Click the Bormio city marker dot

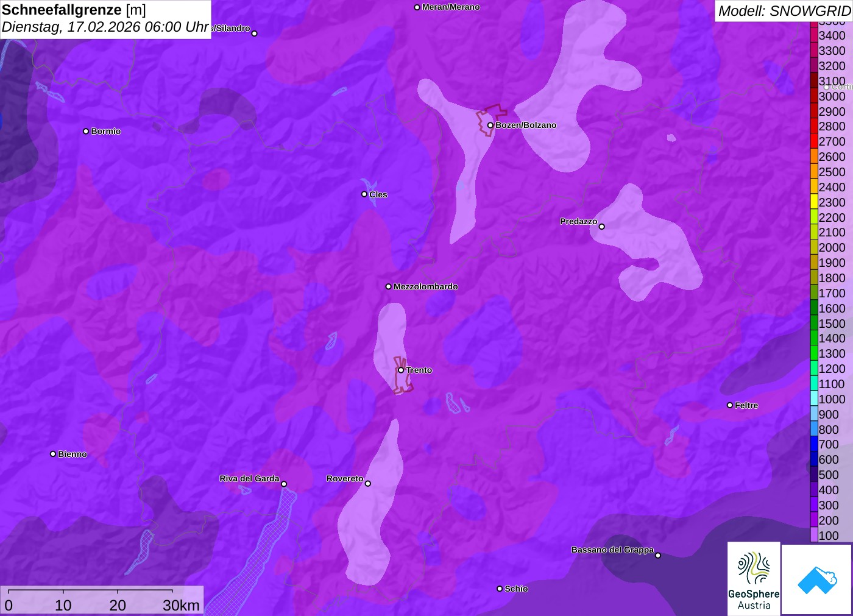tap(86, 131)
